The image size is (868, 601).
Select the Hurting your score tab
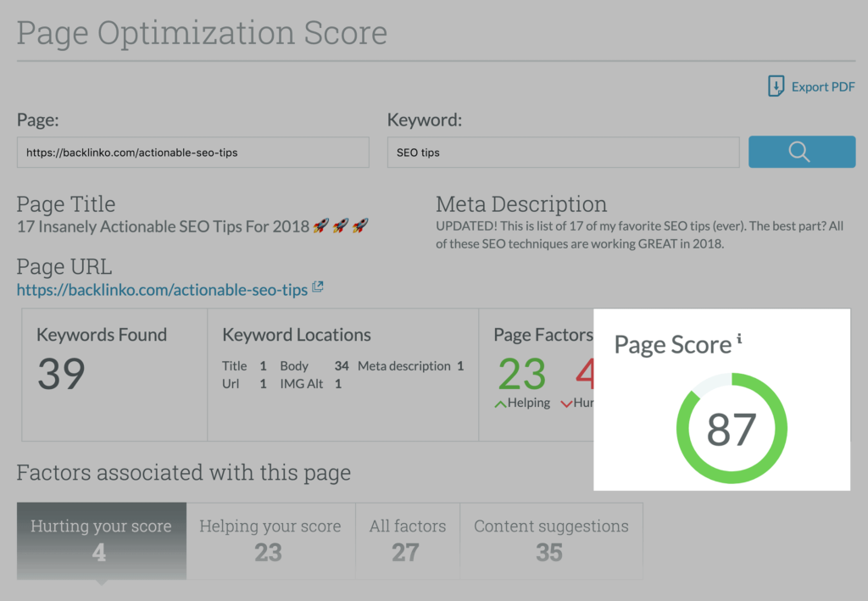pos(101,540)
